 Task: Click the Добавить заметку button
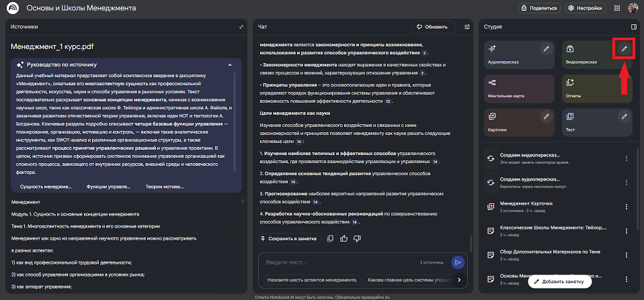(559, 283)
